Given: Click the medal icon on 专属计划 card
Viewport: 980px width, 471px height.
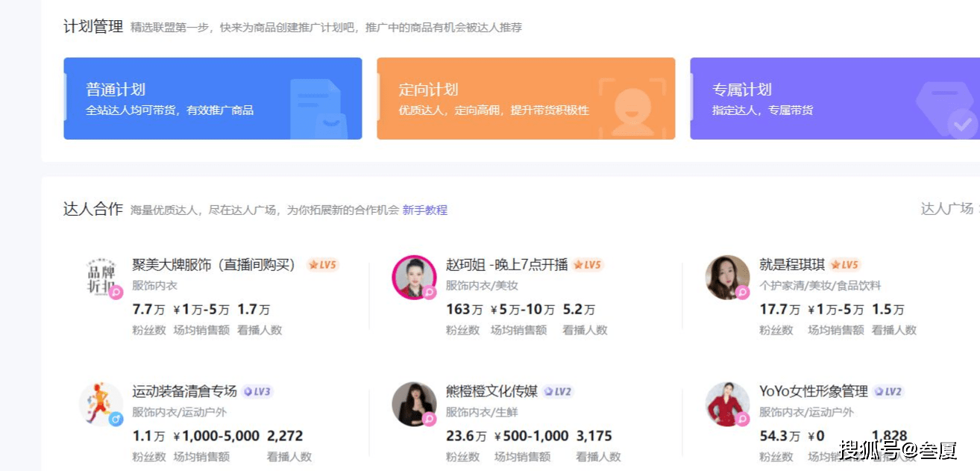Looking at the screenshot, I should click(x=946, y=108).
